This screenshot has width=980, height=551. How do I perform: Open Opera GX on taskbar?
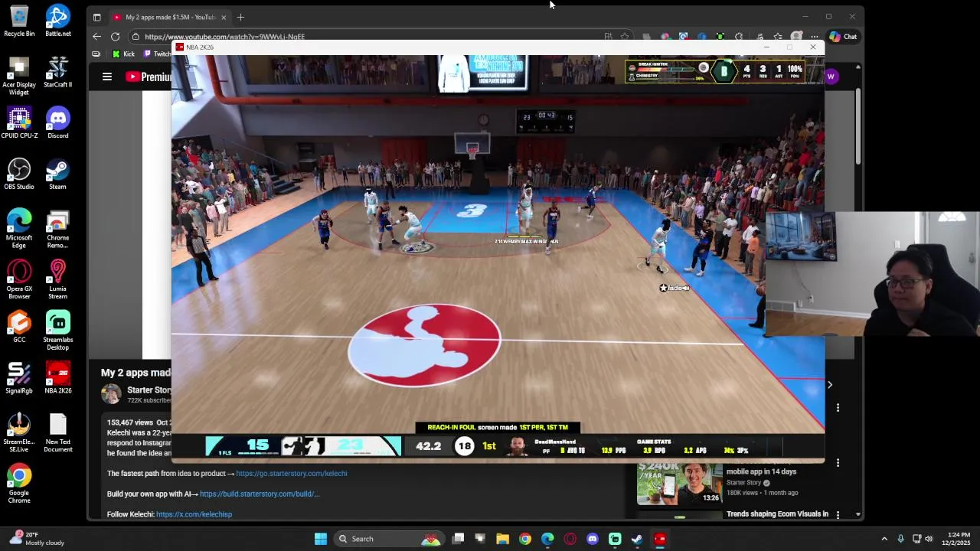coord(570,539)
